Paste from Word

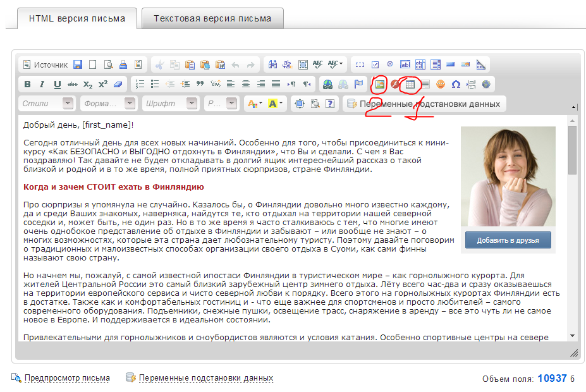220,64
